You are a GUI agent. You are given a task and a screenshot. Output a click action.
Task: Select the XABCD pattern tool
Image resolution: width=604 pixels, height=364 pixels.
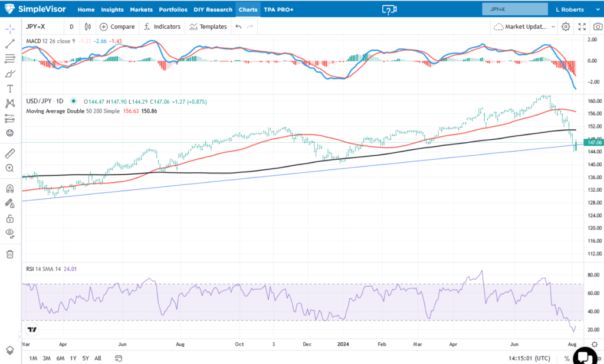point(9,103)
